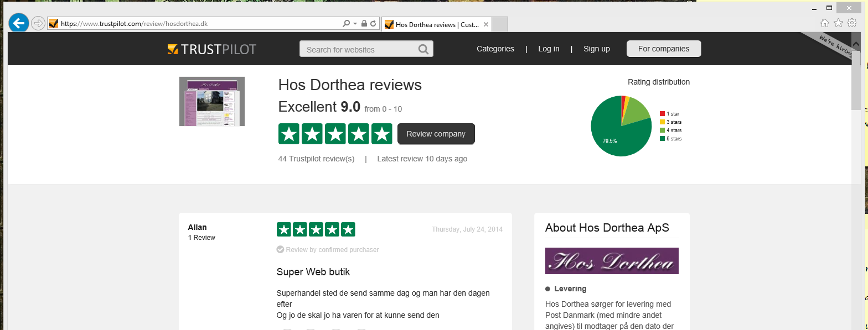Click the We're hiring corner ribbon
868x330 pixels.
coord(834,47)
